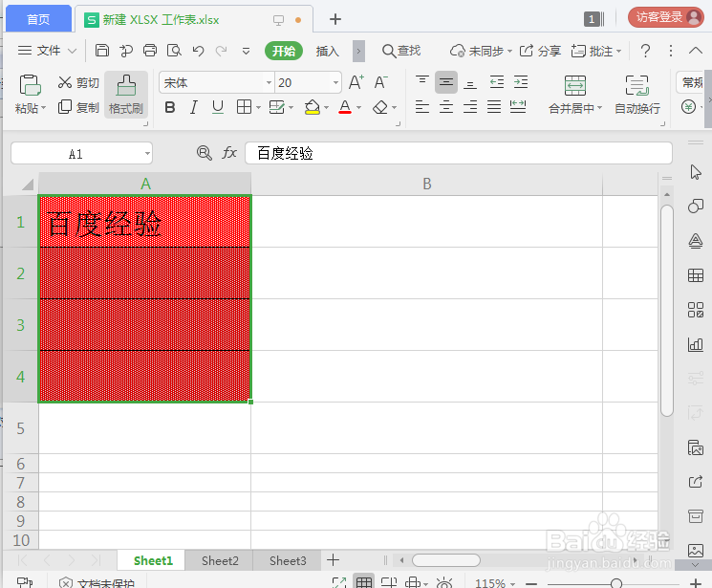Click the 文档未保护 status button
This screenshot has width=712, height=588.
tap(97, 583)
